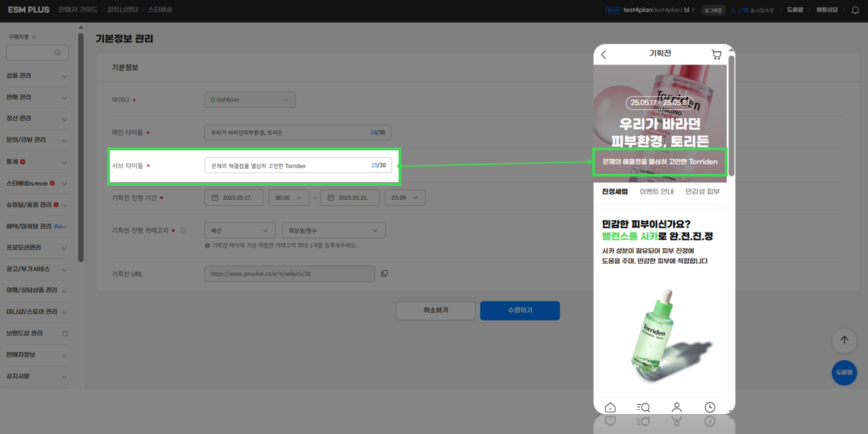Open the calendar for start date 2025.05.17.

[x=216, y=198]
